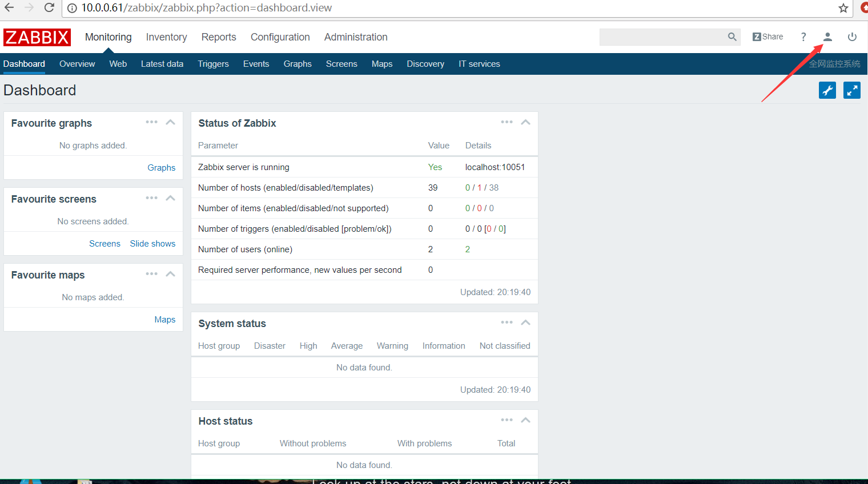This screenshot has width=868, height=484.
Task: Switch to the Web tab
Action: pos(118,64)
